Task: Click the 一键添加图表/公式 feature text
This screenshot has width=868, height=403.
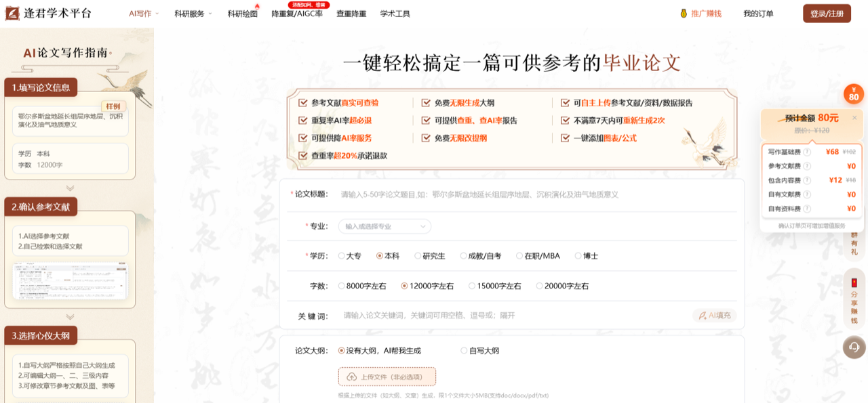Action: click(605, 138)
